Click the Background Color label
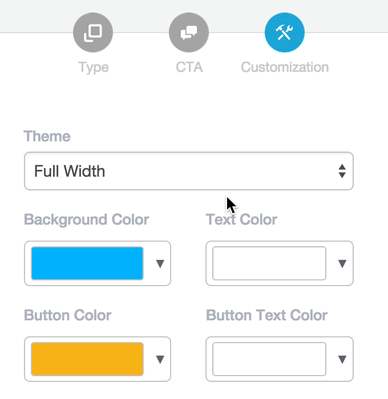This screenshot has height=399, width=388. [x=86, y=220]
